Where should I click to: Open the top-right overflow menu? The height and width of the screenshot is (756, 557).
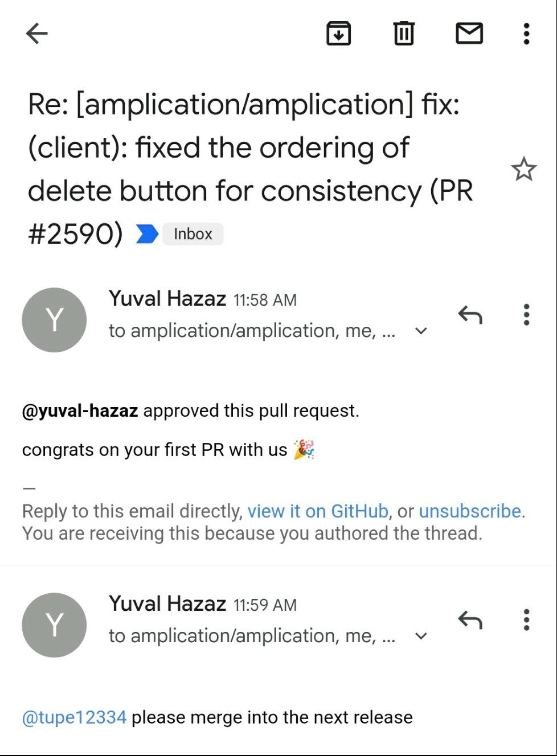pos(527,34)
